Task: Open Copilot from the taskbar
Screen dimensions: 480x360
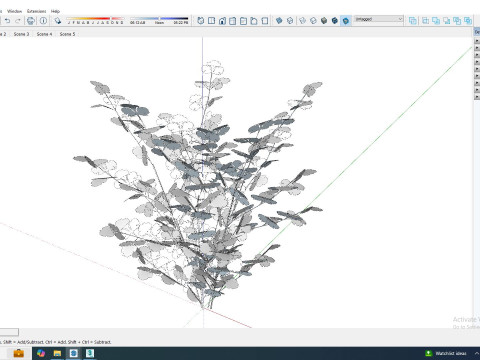Action: tap(41, 353)
